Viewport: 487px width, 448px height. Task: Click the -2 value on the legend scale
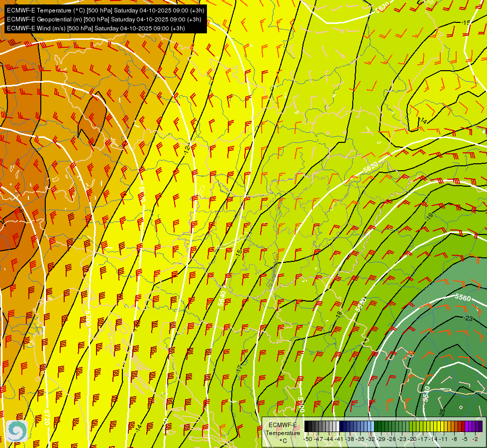(475, 440)
